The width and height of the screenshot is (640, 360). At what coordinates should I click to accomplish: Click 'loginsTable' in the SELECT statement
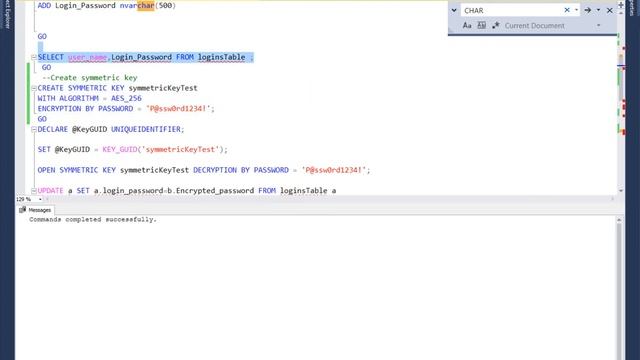coord(222,57)
